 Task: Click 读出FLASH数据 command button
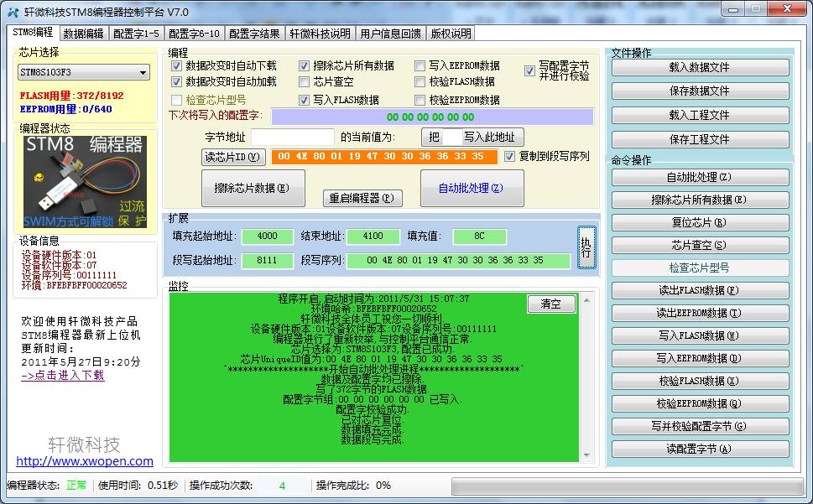700,290
